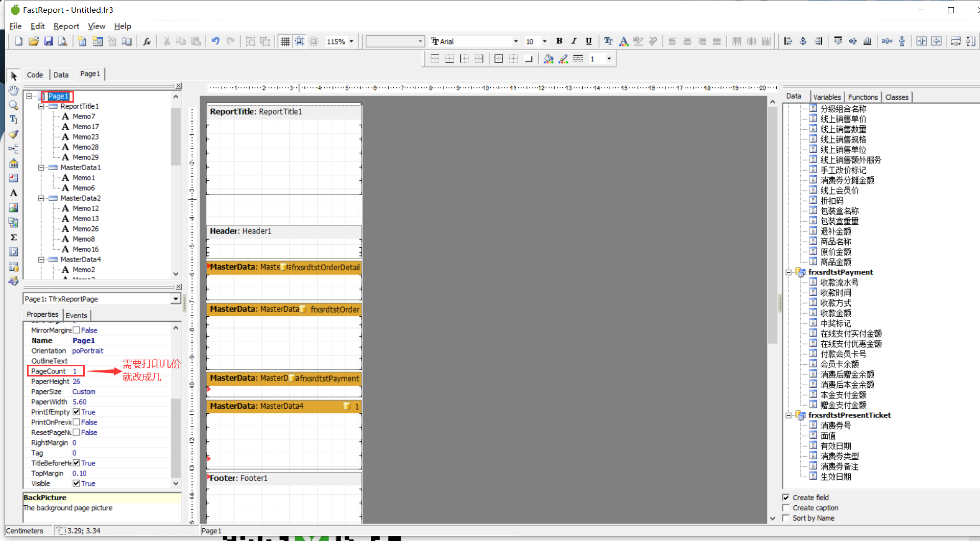Toggle the TitleBeforeHeader checkbox
Viewport: 980px width, 541px height.
[x=76, y=463]
